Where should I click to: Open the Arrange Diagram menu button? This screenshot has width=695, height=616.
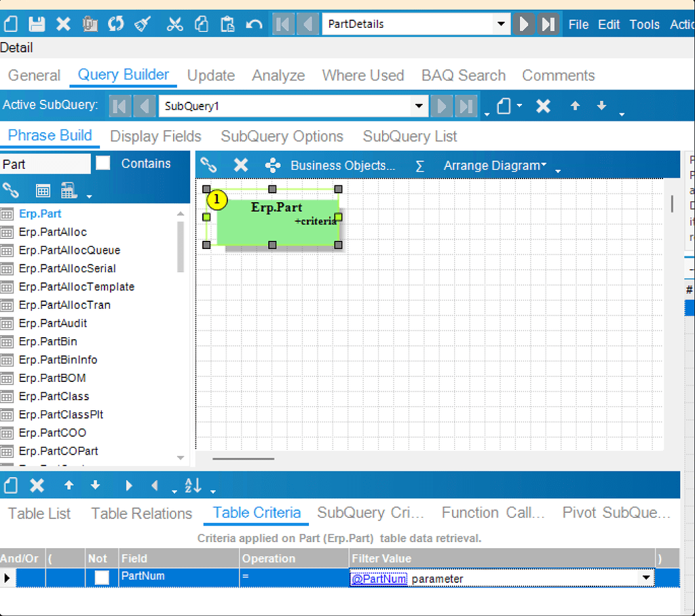(493, 165)
